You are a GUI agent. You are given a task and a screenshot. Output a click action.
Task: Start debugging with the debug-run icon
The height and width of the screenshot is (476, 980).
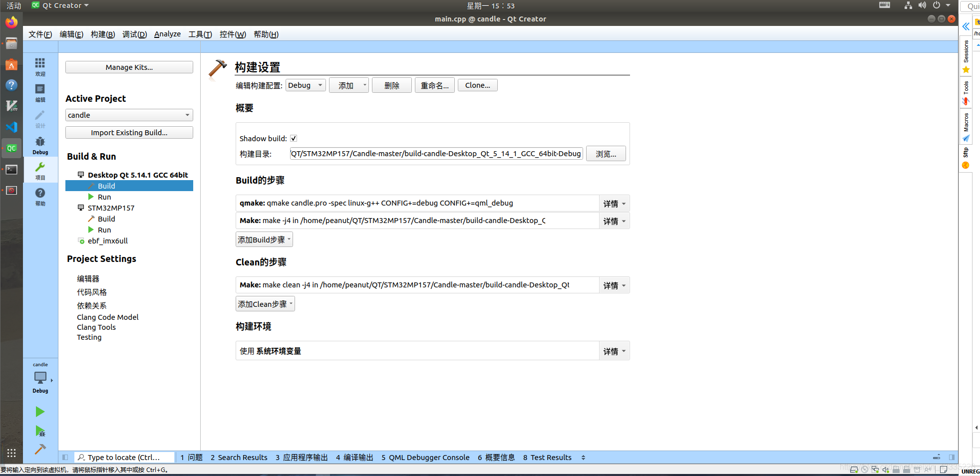click(40, 431)
